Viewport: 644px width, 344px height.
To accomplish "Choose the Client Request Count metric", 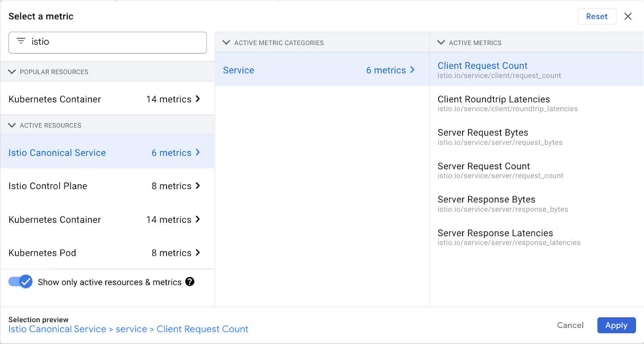I will click(537, 70).
